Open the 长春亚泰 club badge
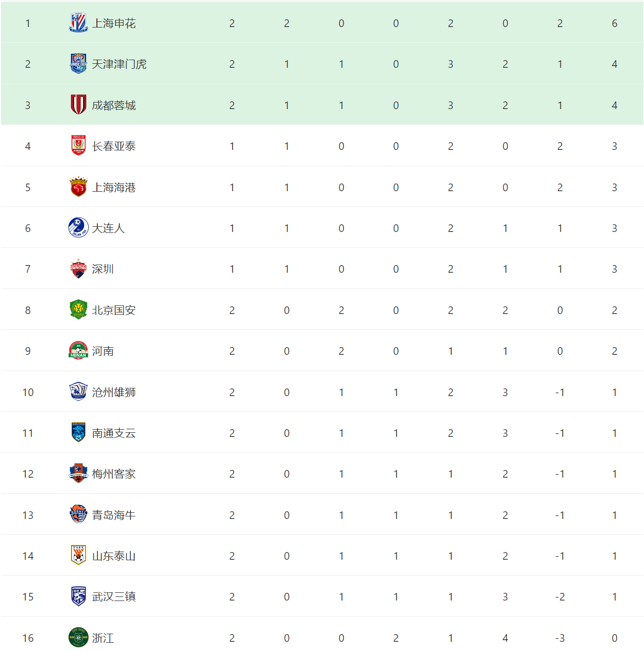This screenshot has width=644, height=652. click(79, 146)
